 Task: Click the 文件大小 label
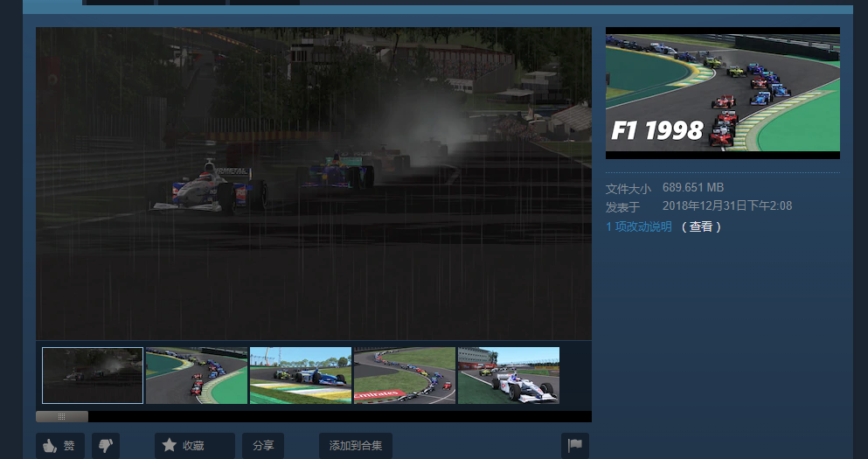(628, 189)
